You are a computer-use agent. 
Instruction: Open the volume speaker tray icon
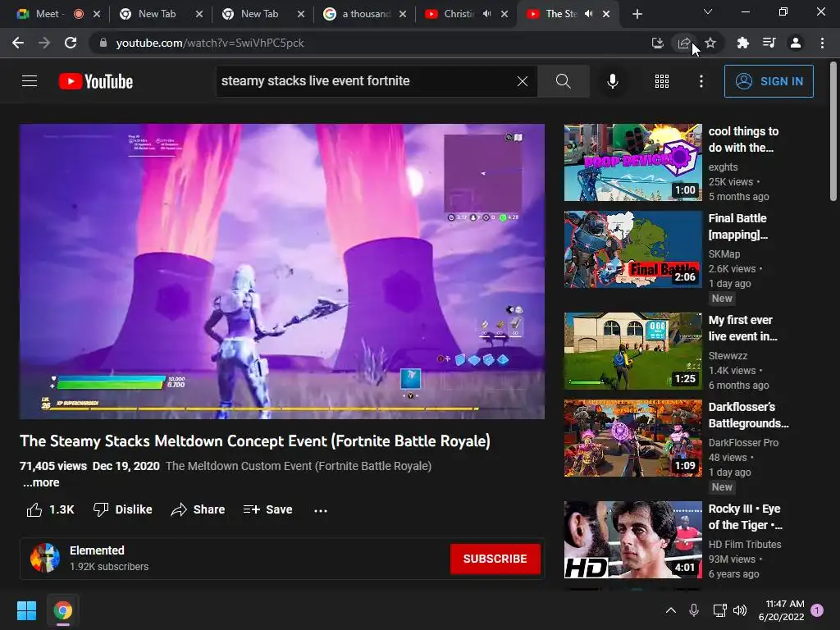pyautogui.click(x=740, y=610)
